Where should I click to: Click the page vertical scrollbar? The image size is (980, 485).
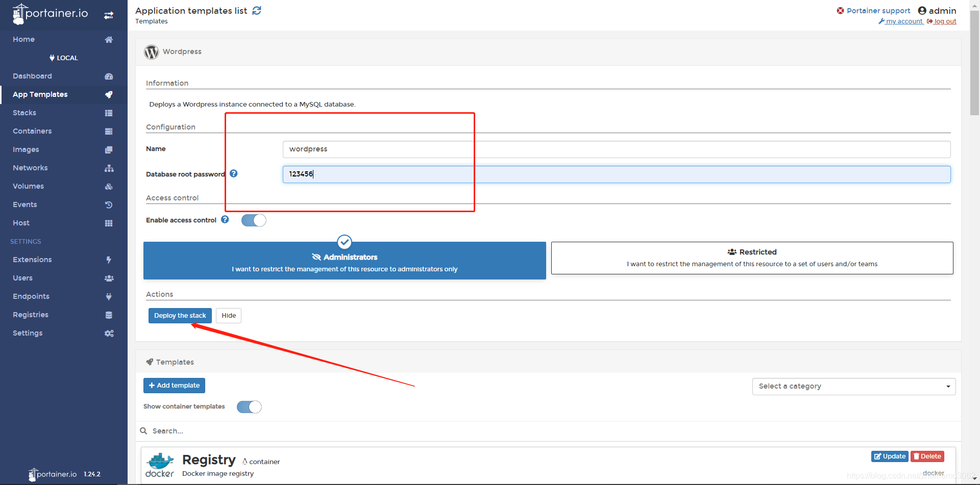point(974,64)
